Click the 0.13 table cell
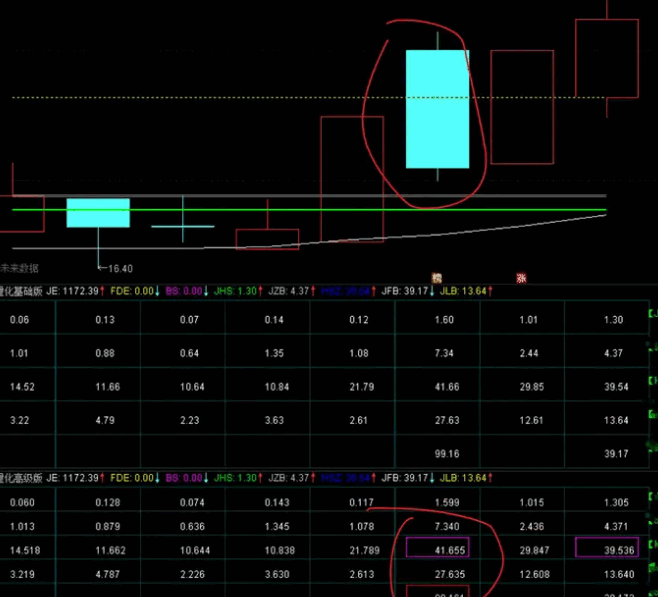The height and width of the screenshot is (597, 658). point(104,320)
